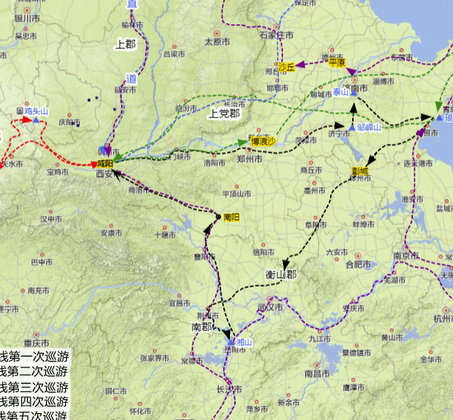453x420 pixels.
Task: Click the blue triangle marker at 湘山
Action: (x=231, y=342)
